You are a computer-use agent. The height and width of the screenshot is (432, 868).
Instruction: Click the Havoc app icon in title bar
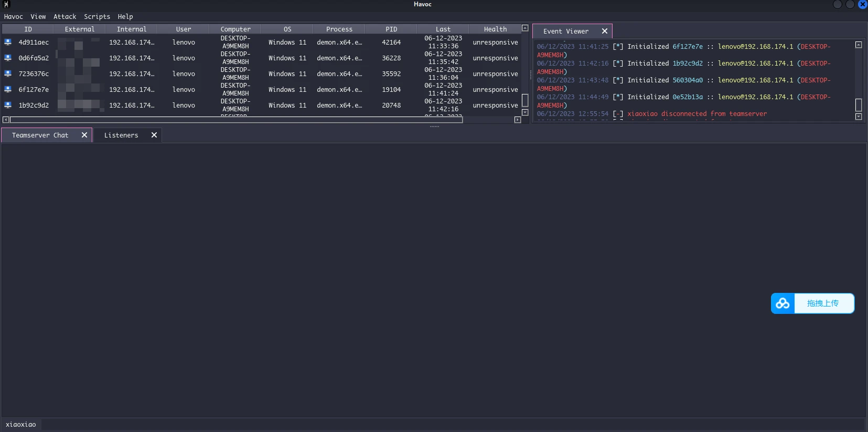click(6, 4)
